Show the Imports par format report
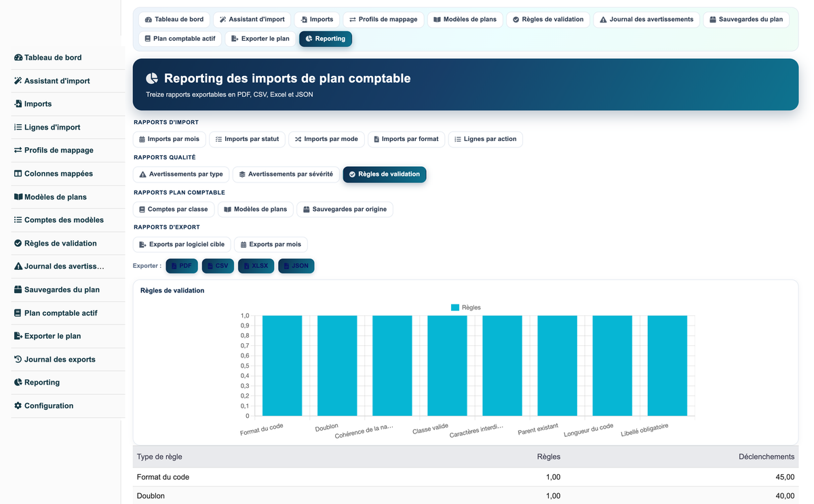The height and width of the screenshot is (504, 814). pos(406,139)
